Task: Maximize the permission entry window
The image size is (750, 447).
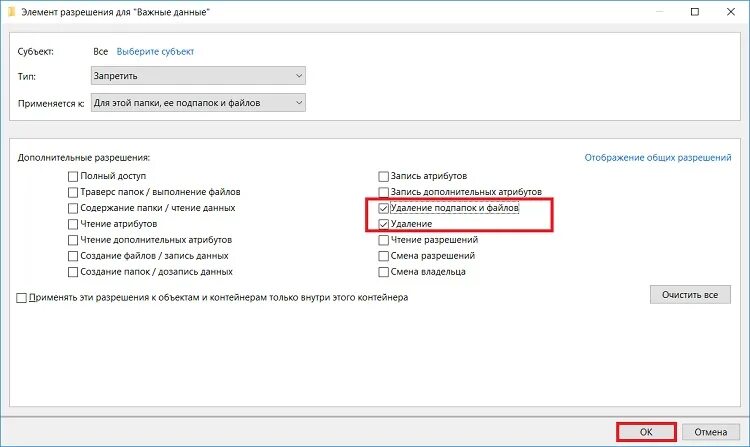Action: pos(695,12)
